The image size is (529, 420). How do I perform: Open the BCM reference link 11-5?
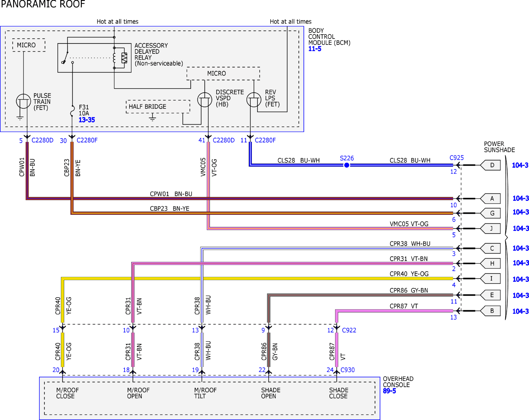click(315, 49)
